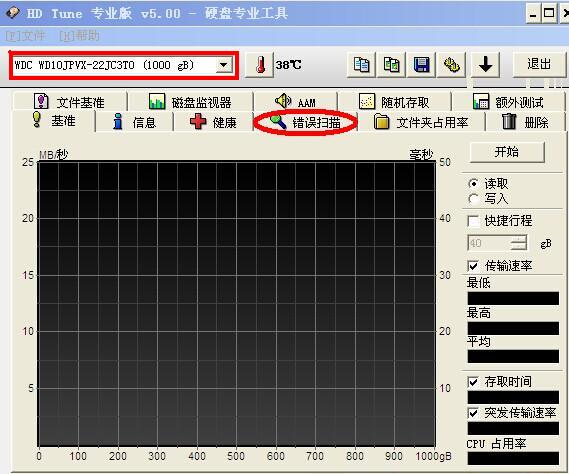This screenshot has width=569, height=474.
Task: Click the down arrow minimize-to-tray icon
Action: [485, 65]
